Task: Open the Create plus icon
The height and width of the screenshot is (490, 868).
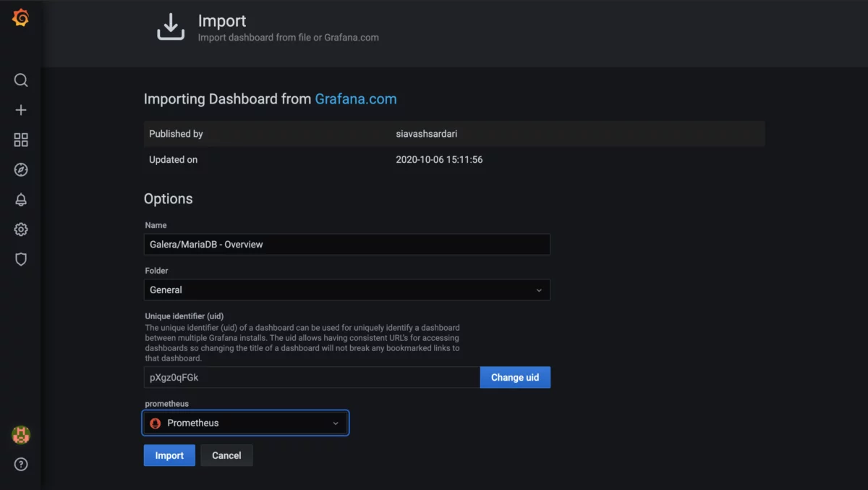Action: [21, 110]
